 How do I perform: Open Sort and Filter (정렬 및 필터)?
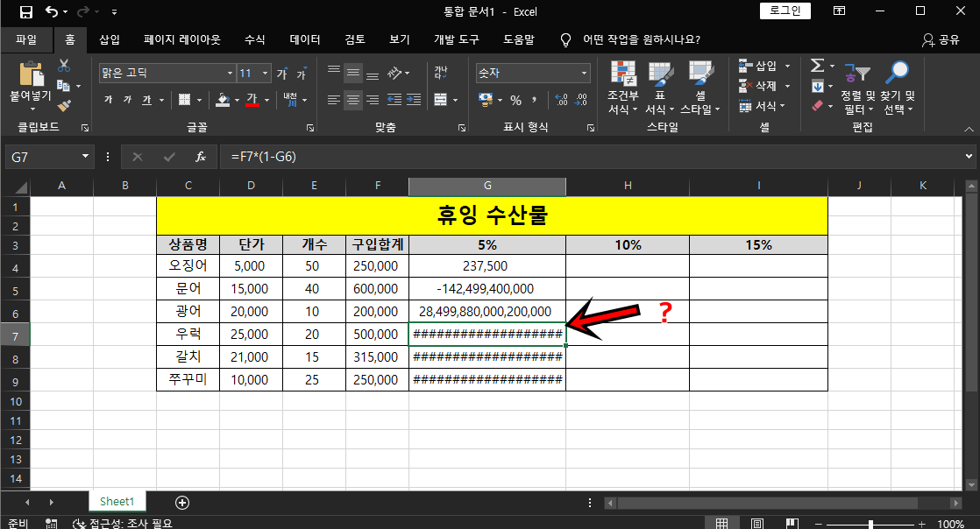click(x=858, y=88)
